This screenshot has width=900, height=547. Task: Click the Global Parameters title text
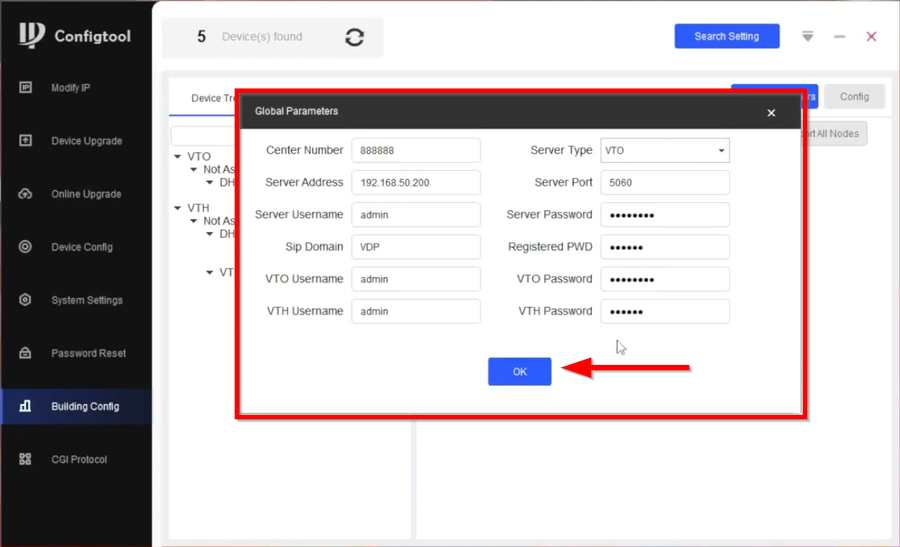point(296,111)
